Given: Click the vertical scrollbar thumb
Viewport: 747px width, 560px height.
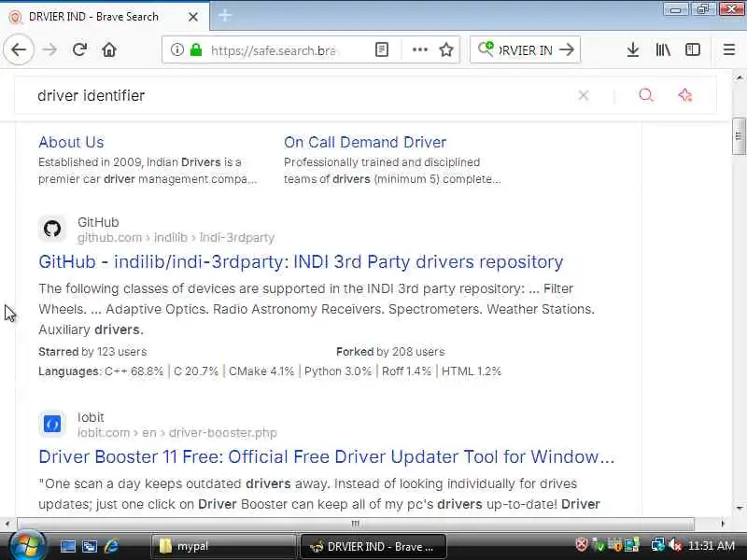Looking at the screenshot, I should pos(739,136).
